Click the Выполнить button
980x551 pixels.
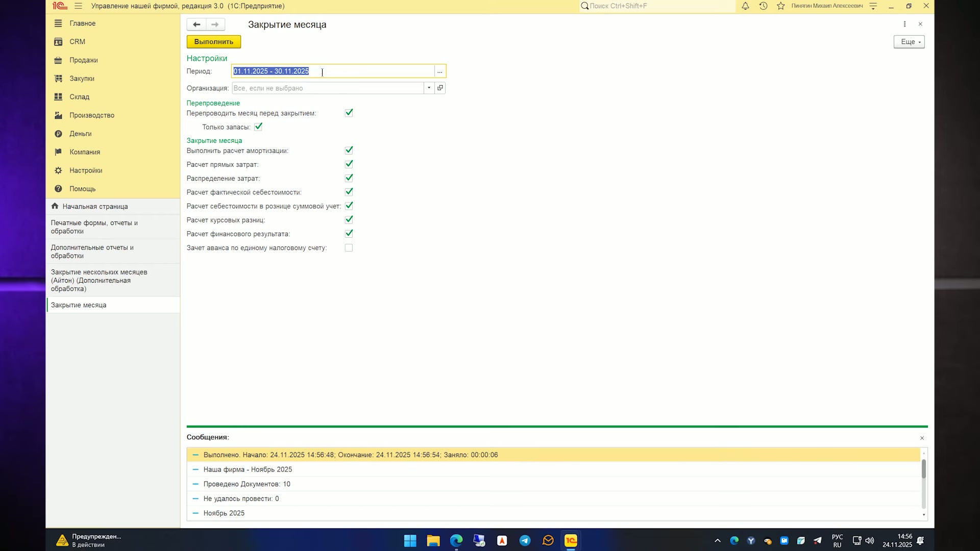pyautogui.click(x=214, y=42)
